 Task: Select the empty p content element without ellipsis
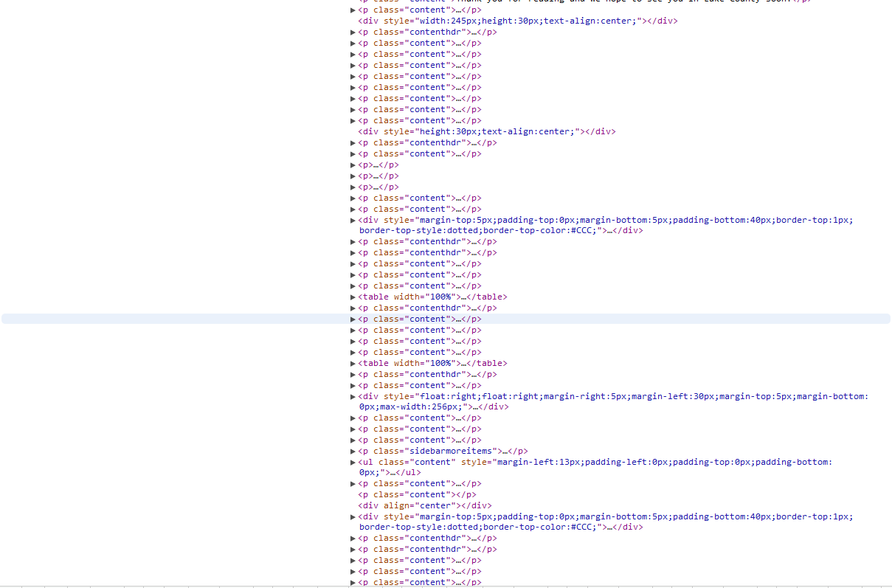point(417,494)
